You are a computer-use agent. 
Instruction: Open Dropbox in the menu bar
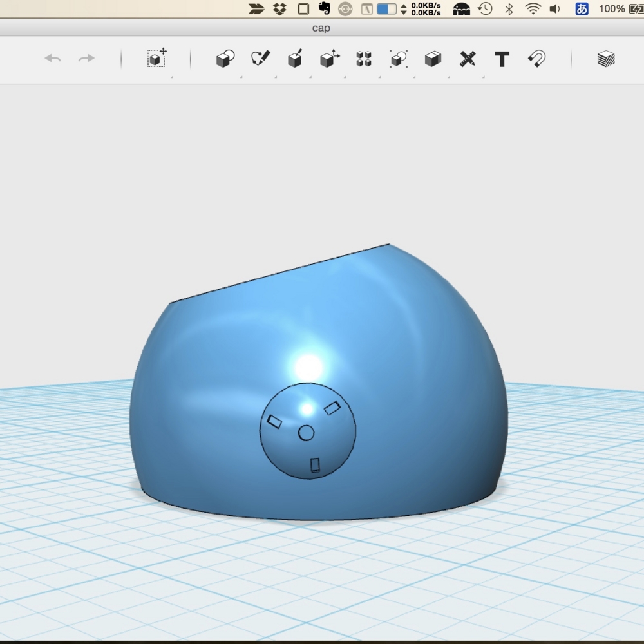pos(279,8)
